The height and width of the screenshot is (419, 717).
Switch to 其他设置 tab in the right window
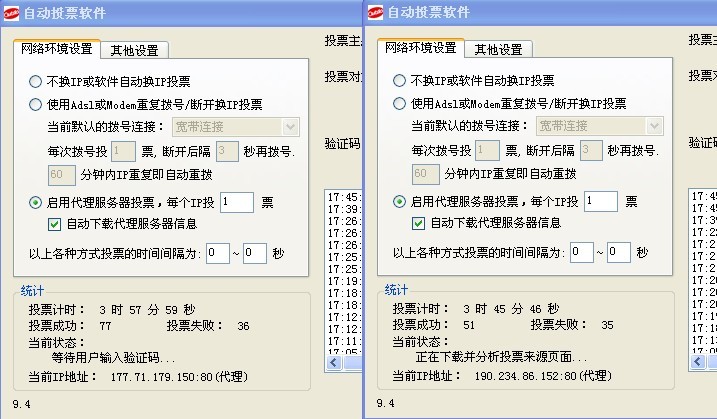pyautogui.click(x=498, y=49)
